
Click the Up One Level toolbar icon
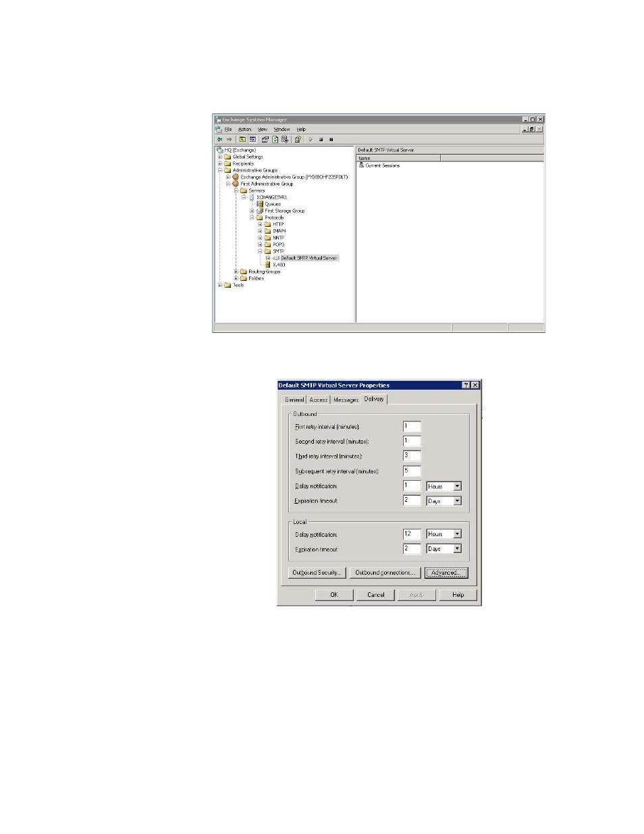(x=242, y=139)
